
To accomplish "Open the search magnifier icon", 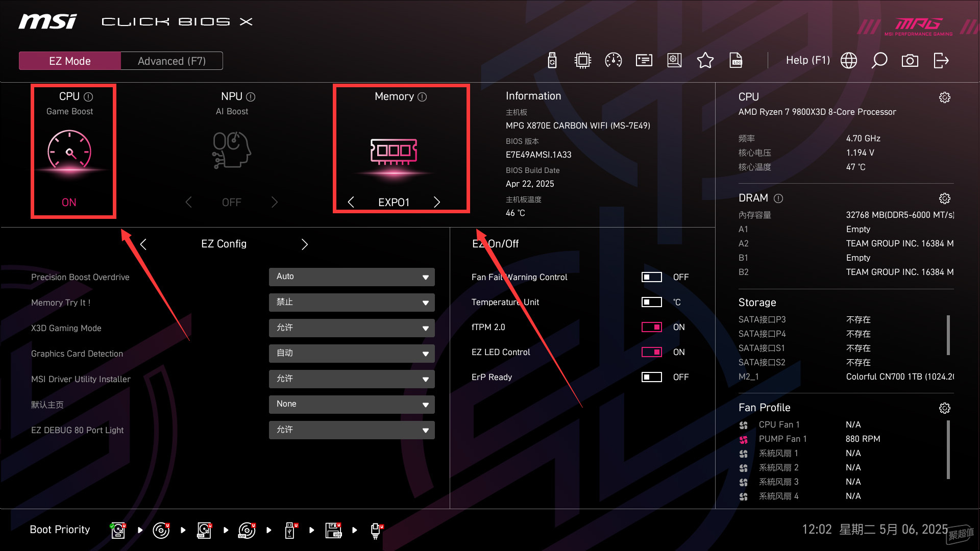I will click(x=879, y=60).
